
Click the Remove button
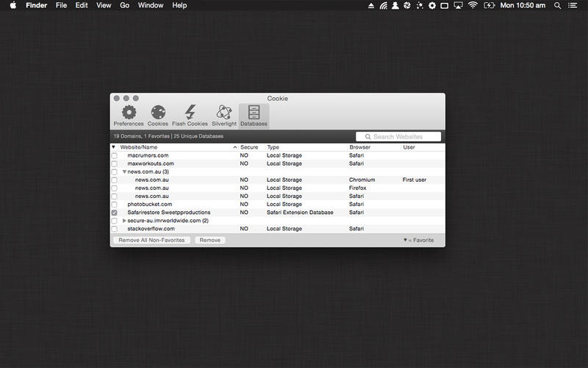(x=210, y=240)
